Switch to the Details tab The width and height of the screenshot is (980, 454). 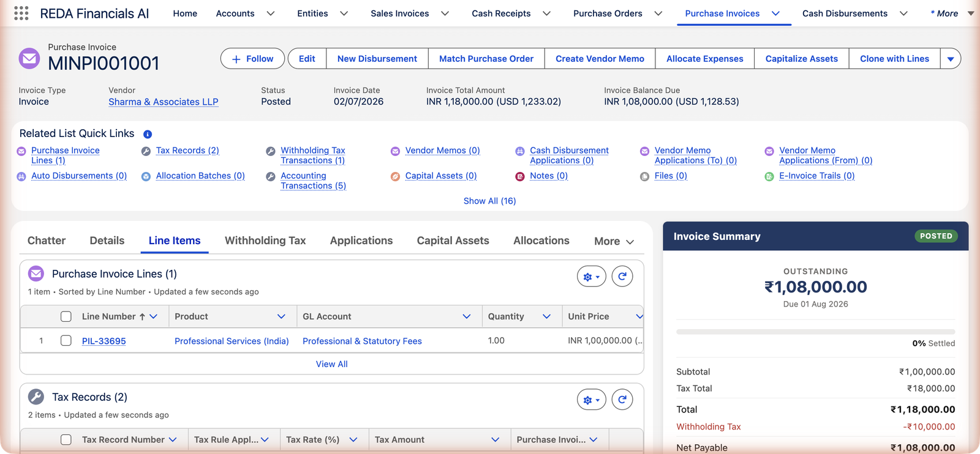tap(107, 240)
